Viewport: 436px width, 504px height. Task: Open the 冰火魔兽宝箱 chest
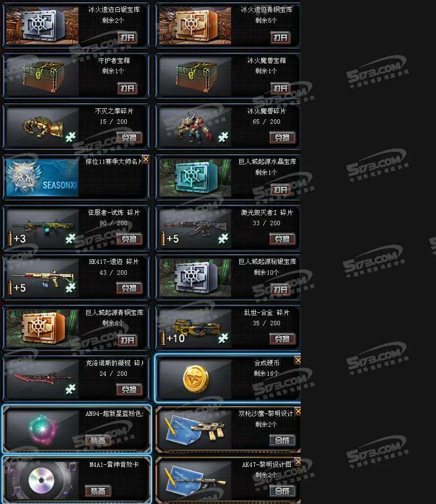coord(280,88)
